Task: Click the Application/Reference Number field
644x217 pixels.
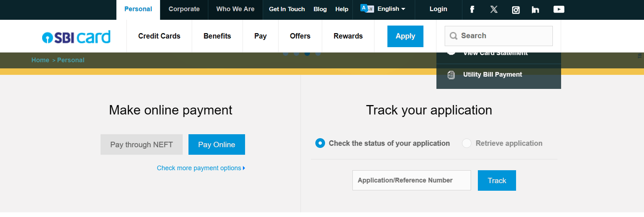Action: click(x=412, y=180)
